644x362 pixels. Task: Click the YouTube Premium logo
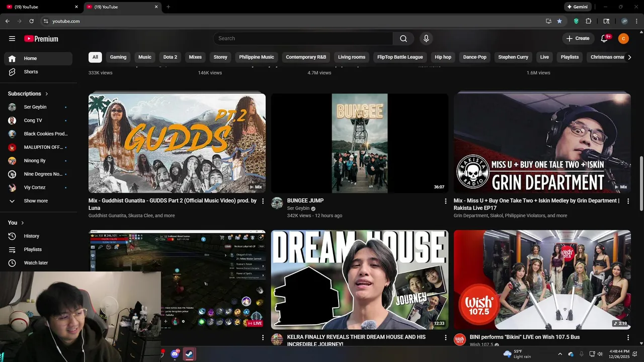(x=41, y=39)
